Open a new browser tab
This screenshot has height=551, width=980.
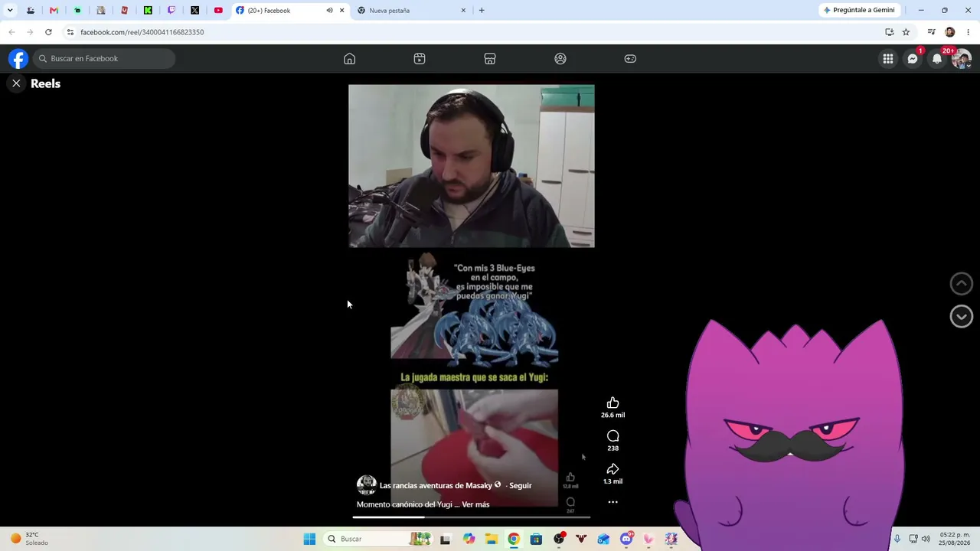click(x=482, y=10)
